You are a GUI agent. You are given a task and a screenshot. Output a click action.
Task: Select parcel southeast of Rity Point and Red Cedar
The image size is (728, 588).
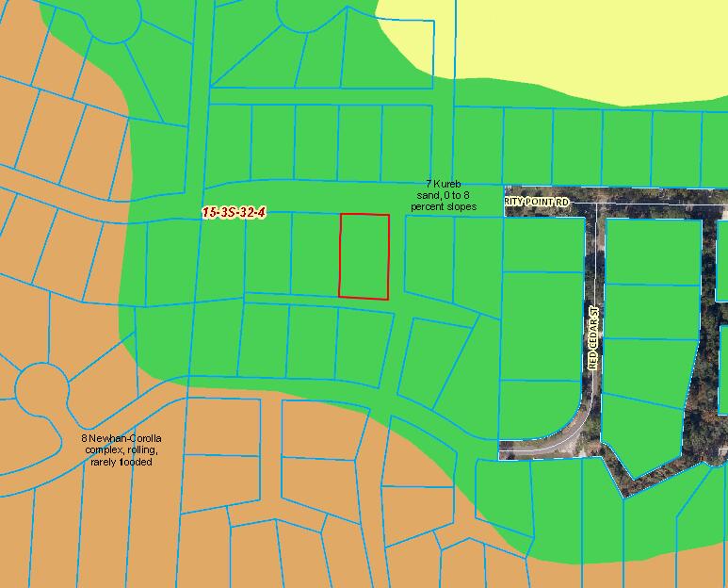[652, 251]
